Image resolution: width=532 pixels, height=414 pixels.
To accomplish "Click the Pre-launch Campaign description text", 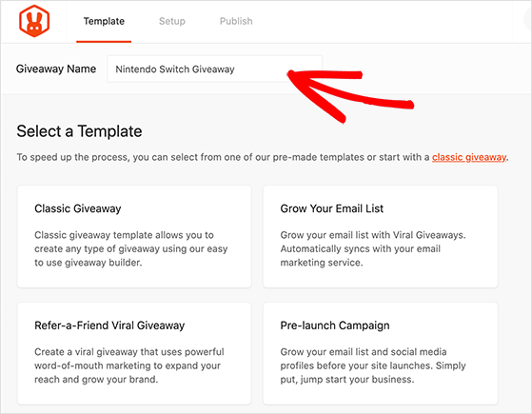I will (373, 365).
